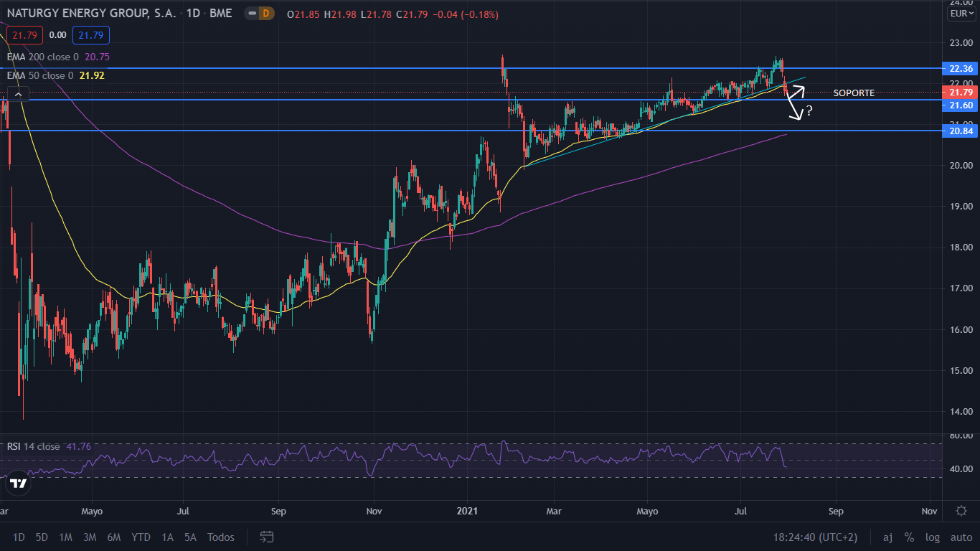Select the question mark text annotation
This screenshot has height=551, width=980.
[x=809, y=110]
